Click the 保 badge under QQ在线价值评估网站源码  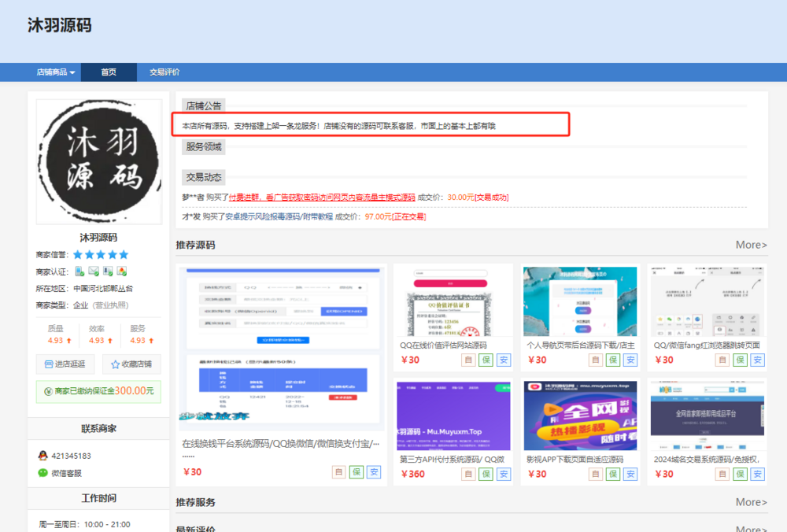coord(486,360)
